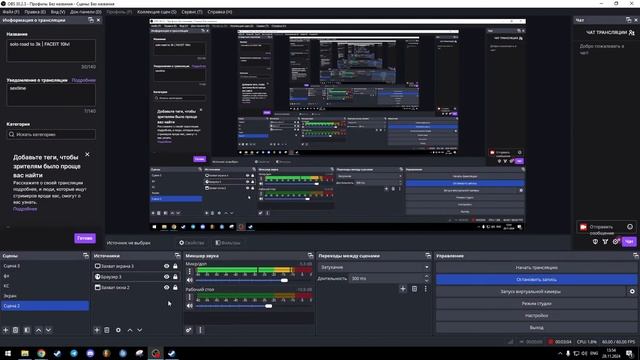Screen dimensions: 640x360
Task: Add a new scene with plus icon
Action: point(6,330)
